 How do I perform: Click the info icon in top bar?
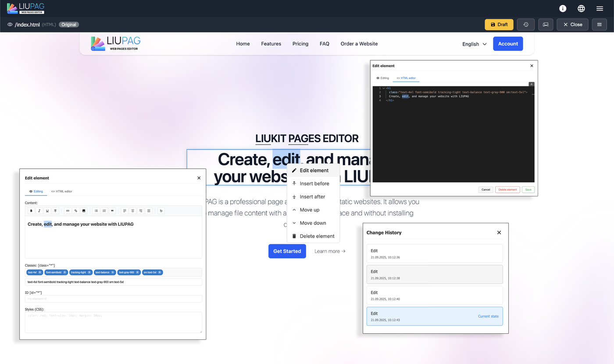click(563, 8)
